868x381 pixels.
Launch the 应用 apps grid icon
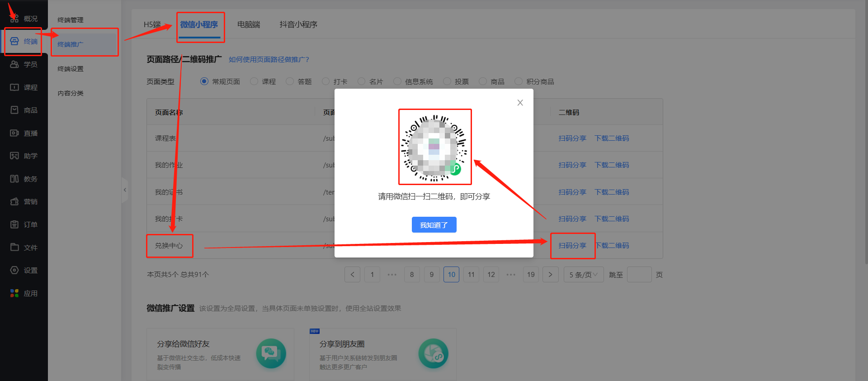[x=14, y=293]
